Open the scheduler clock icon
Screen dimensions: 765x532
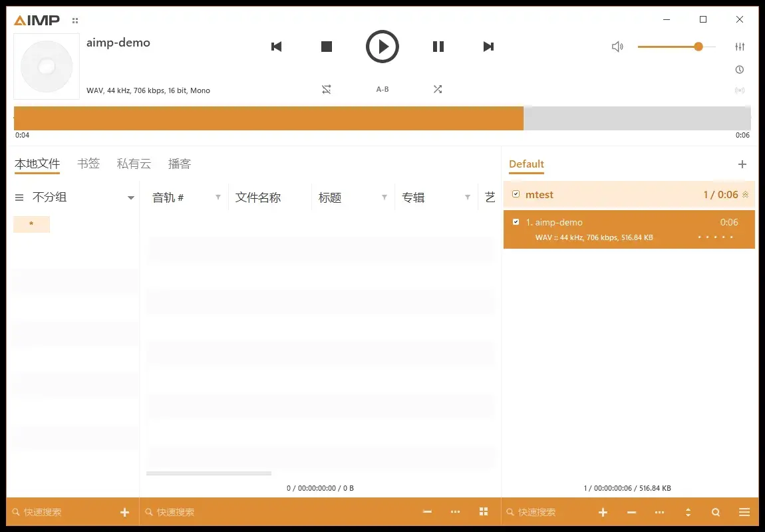(x=740, y=70)
